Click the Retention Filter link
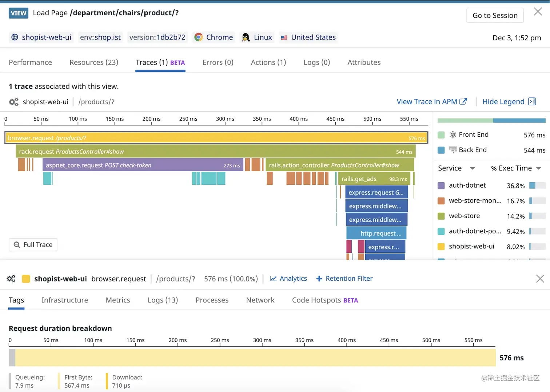Image resolution: width=550 pixels, height=392 pixels. click(x=344, y=279)
